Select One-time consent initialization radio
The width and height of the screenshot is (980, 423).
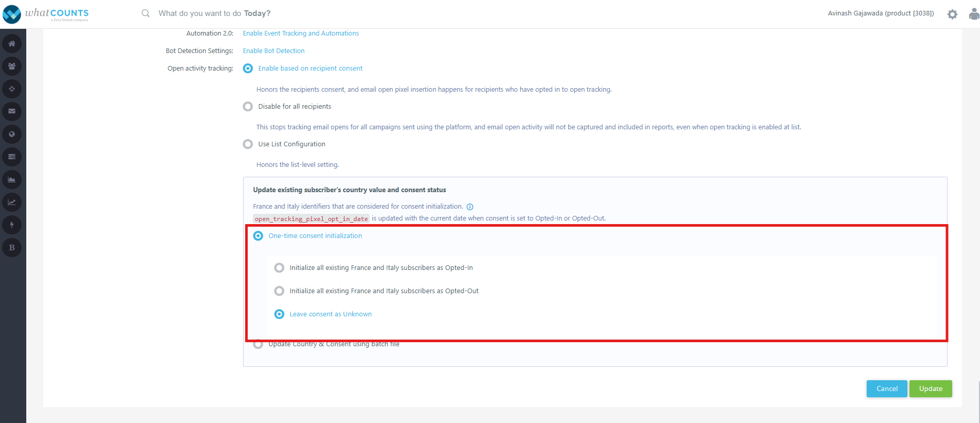[x=258, y=236]
